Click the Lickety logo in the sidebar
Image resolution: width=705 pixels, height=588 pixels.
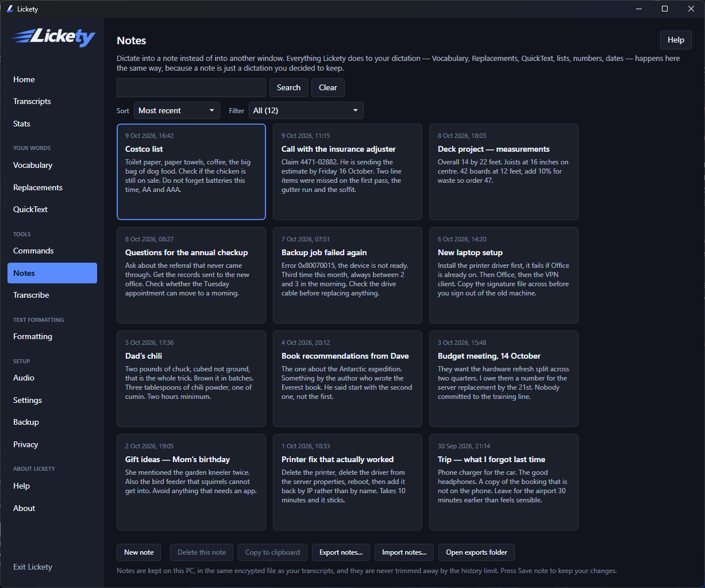click(x=53, y=37)
